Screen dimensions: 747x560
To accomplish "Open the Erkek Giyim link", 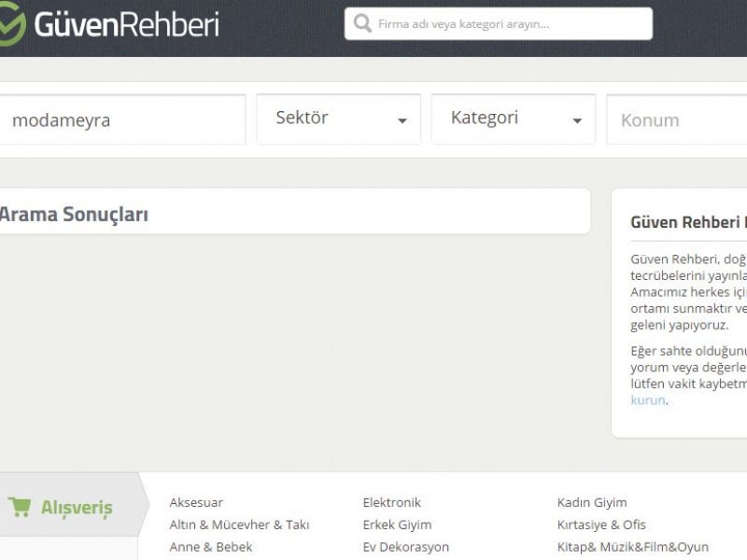I will click(398, 525).
